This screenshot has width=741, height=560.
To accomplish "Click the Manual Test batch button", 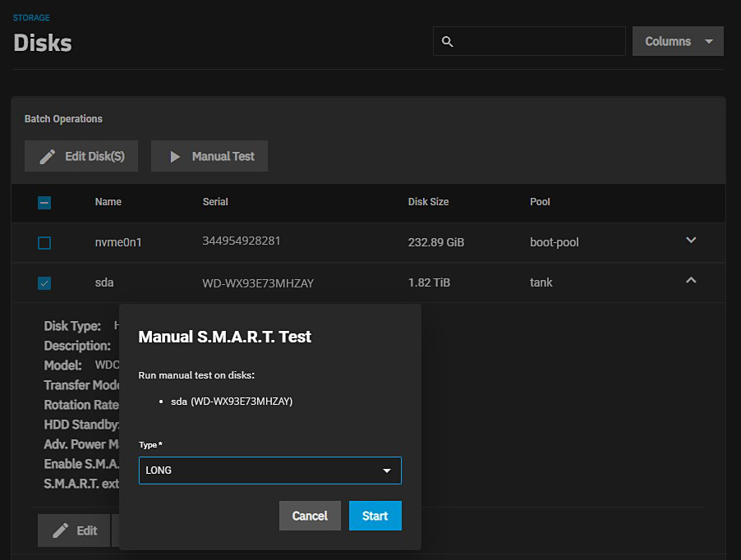I will click(209, 156).
